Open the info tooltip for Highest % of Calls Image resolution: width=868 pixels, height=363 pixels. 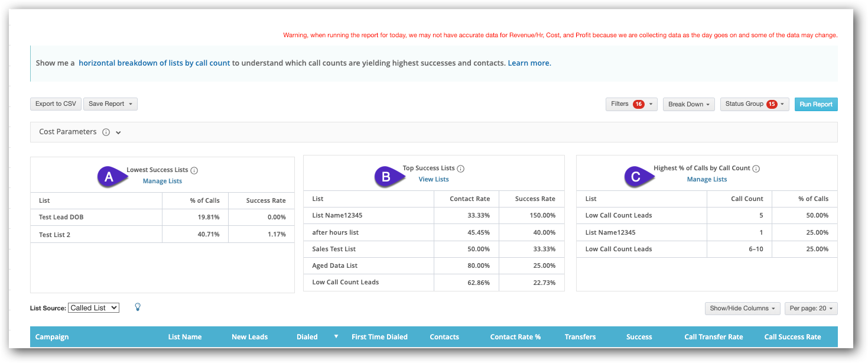[757, 167]
